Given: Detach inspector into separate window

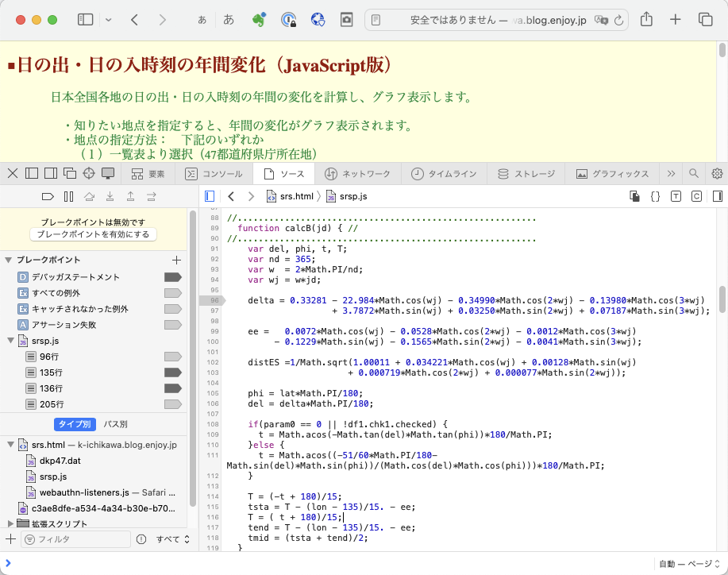Looking at the screenshot, I should (x=70, y=173).
